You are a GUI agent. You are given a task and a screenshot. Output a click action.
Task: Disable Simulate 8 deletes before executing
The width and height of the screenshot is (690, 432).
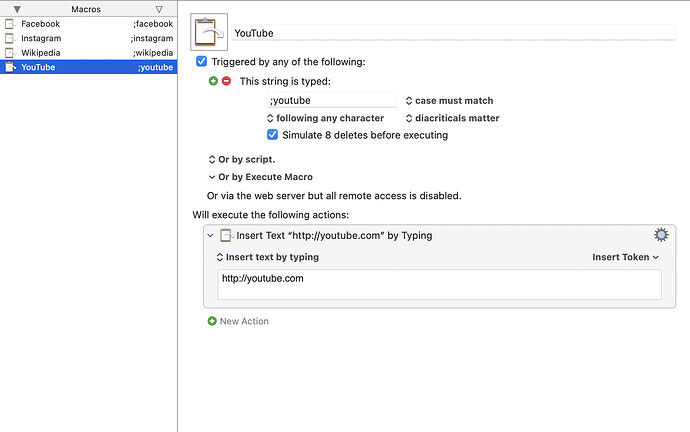(273, 135)
